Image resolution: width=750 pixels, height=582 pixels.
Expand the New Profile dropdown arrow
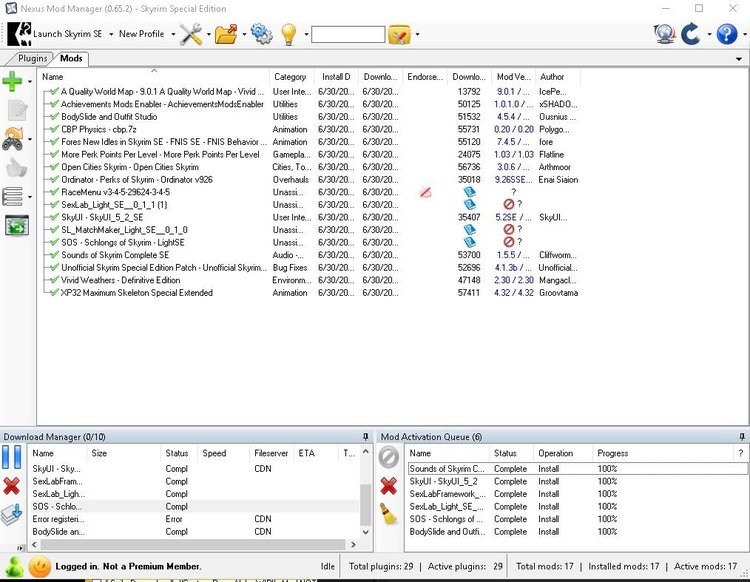point(173,34)
